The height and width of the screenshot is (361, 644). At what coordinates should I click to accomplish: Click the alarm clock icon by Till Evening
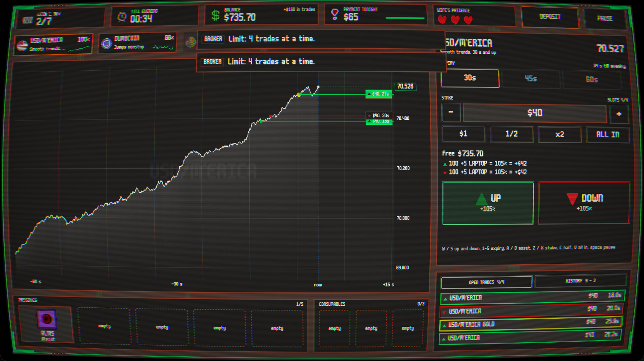[x=122, y=16]
